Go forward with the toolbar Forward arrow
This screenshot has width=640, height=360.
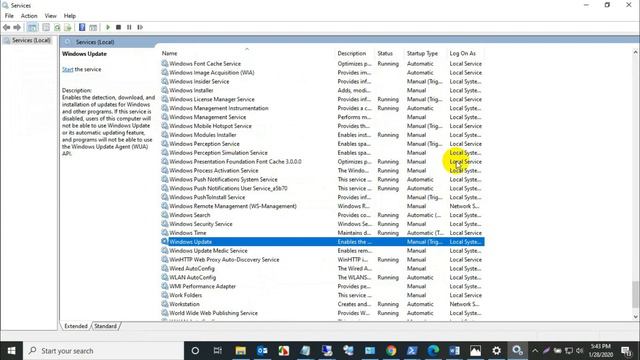(17, 27)
